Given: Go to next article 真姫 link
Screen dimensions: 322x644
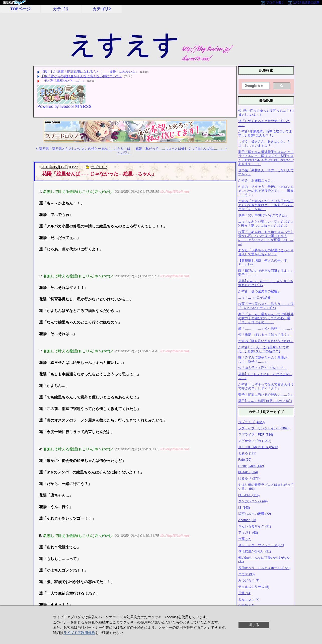Looking at the screenshot, I should (181, 149).
